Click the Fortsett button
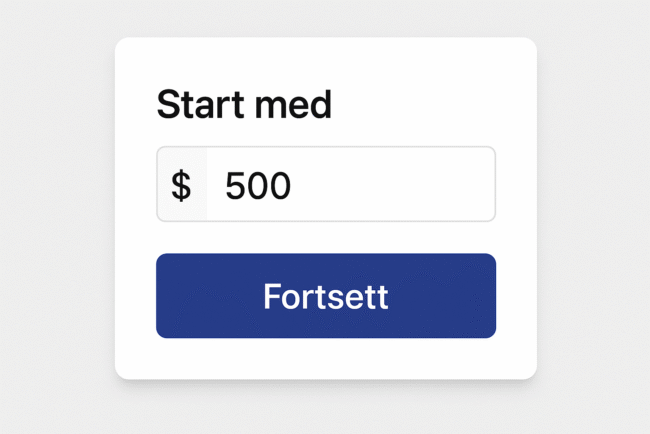The width and height of the screenshot is (650, 434). point(325,296)
